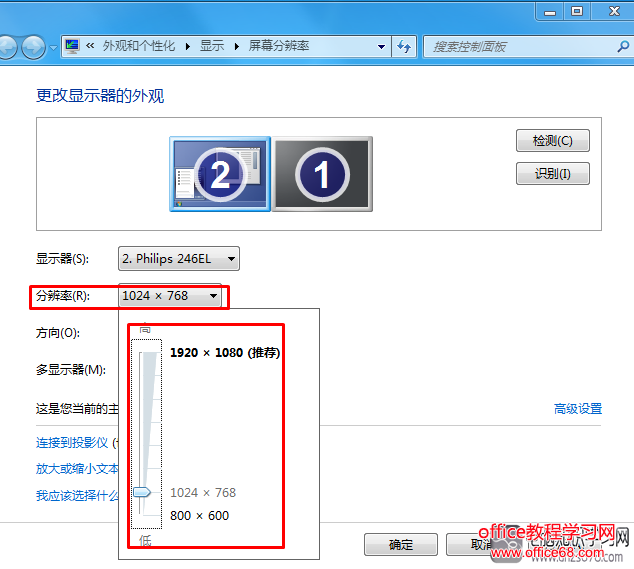This screenshot has height=569, width=634.
Task: Close the screen resolution window
Action: coord(614,11)
